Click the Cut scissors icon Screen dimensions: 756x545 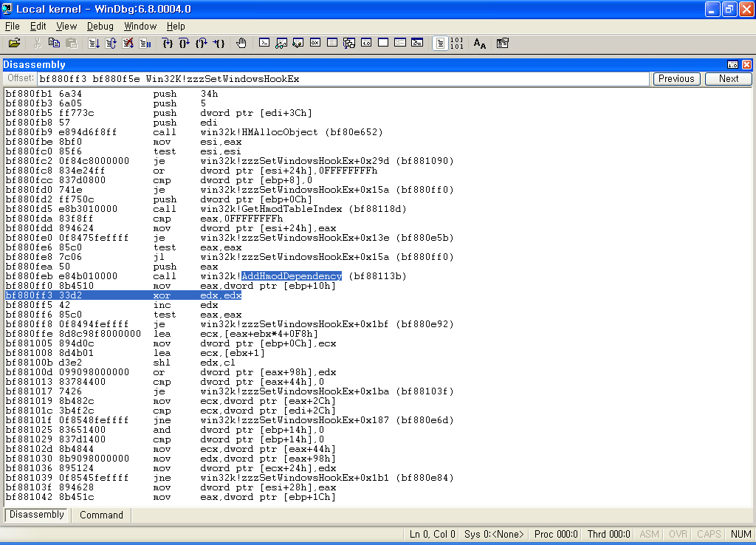click(x=37, y=44)
